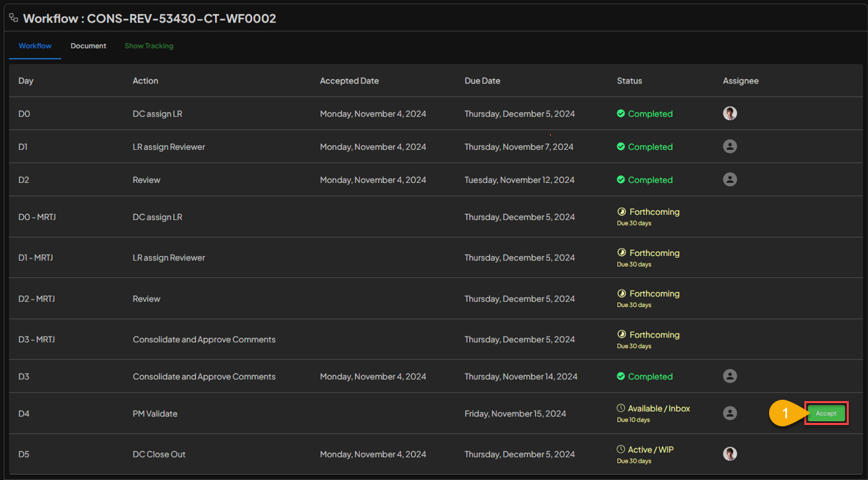The image size is (868, 480).
Task: Click the D2 Review row assignee avatar
Action: pyautogui.click(x=730, y=180)
